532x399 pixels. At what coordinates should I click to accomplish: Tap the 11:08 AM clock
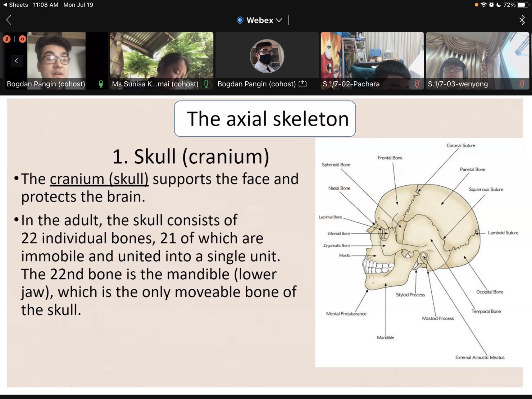tap(45, 5)
